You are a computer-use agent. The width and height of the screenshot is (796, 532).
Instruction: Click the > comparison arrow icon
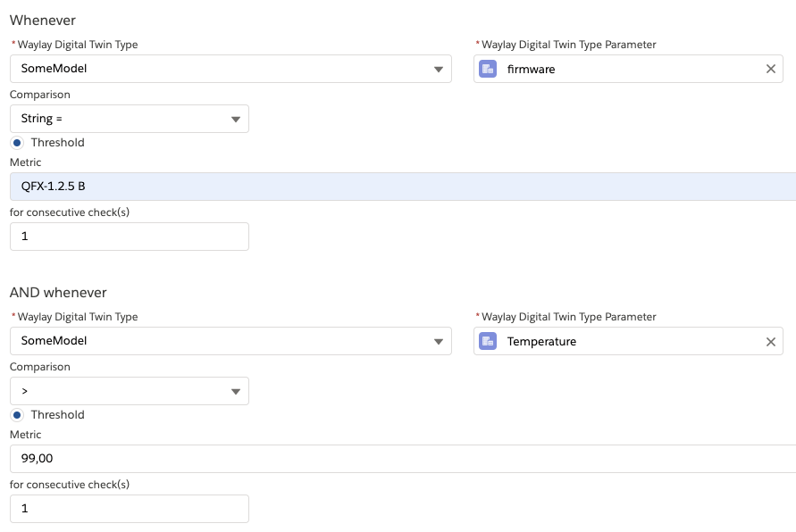[x=236, y=392]
